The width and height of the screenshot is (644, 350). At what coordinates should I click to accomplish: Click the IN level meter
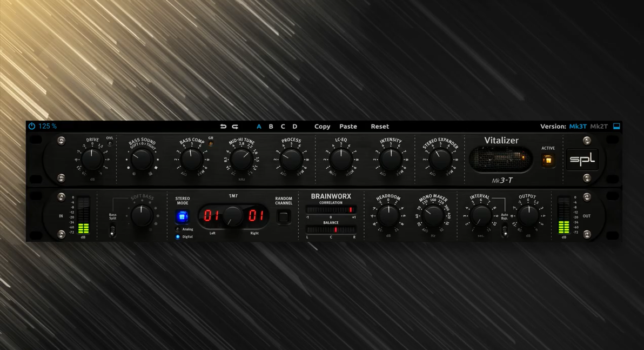[x=83, y=215]
